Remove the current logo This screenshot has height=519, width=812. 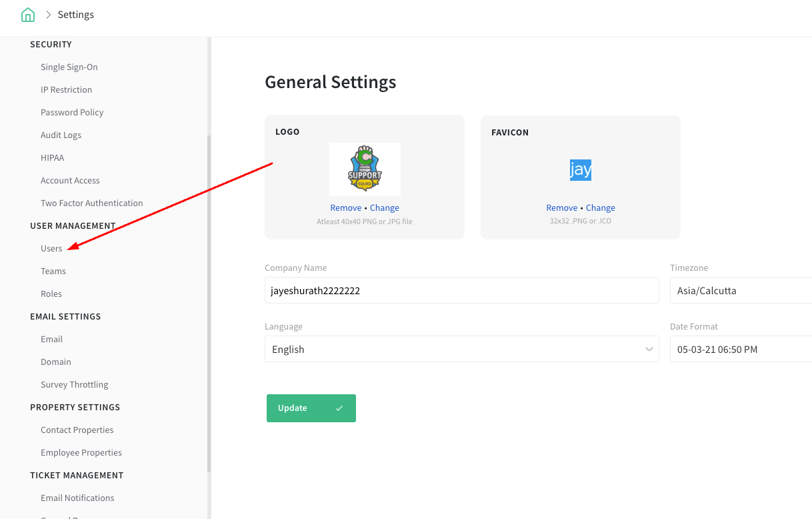(x=346, y=208)
